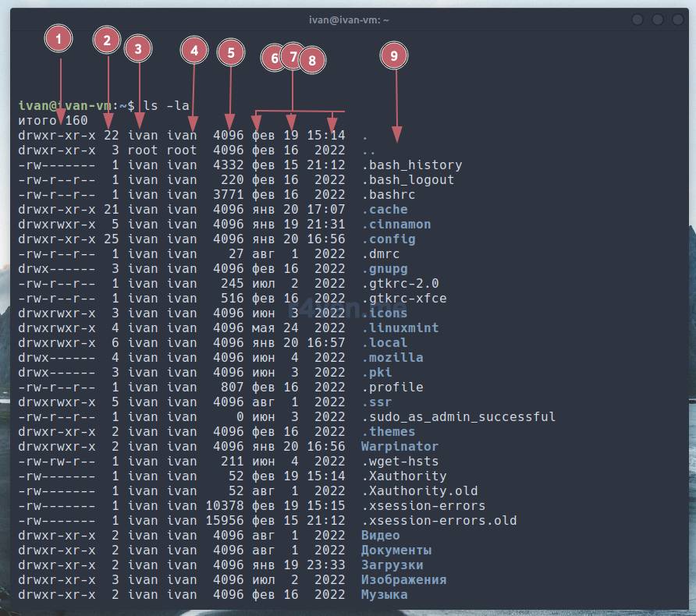Click the red annotation marker number 1
The height and width of the screenshot is (616, 696).
coord(59,40)
